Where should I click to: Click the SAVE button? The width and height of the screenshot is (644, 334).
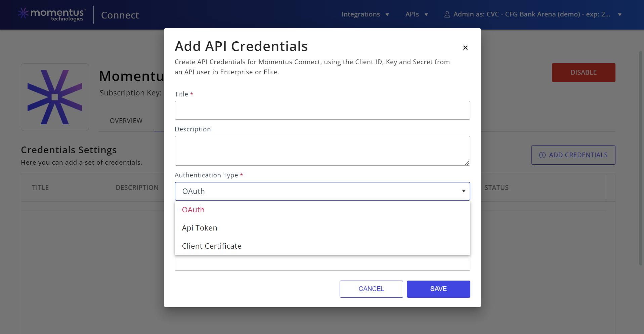[x=438, y=289]
